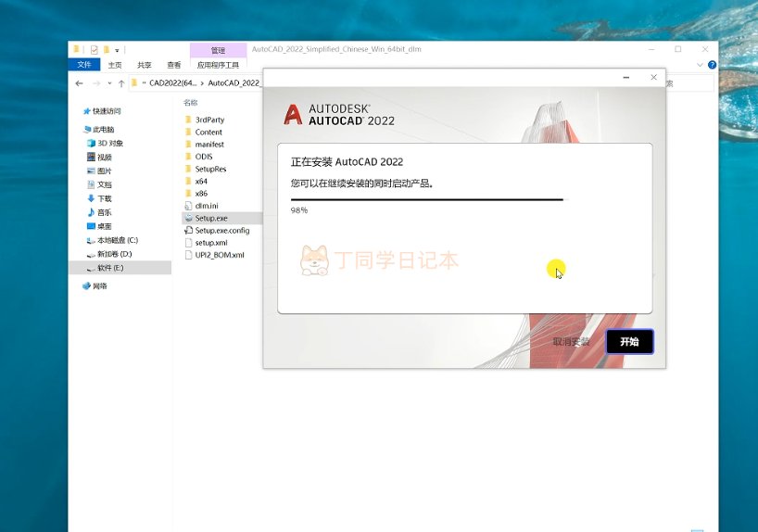Expand the ribbon with the chevron arrow
Image resolution: width=758 pixels, height=532 pixels.
pyautogui.click(x=701, y=65)
